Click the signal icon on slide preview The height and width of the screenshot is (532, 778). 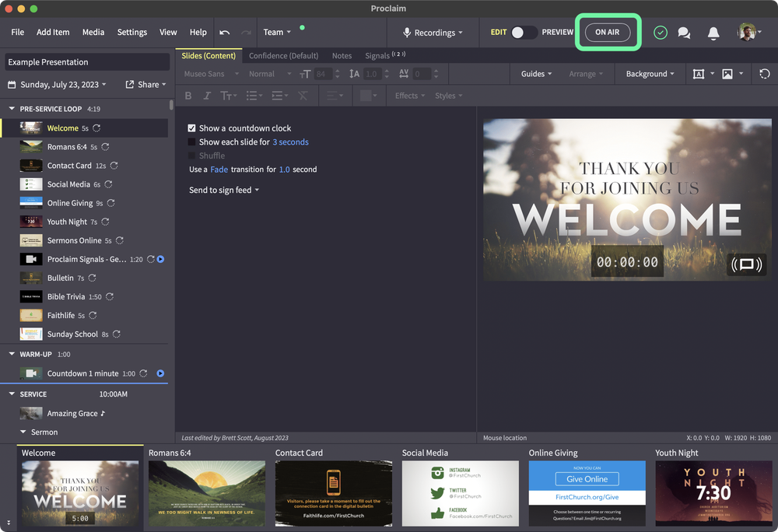[x=747, y=264]
